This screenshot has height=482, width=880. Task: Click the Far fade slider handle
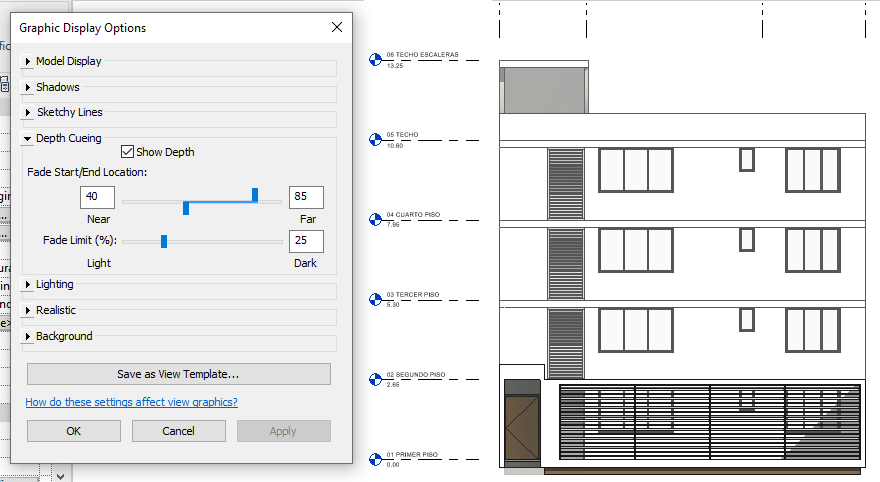(255, 195)
